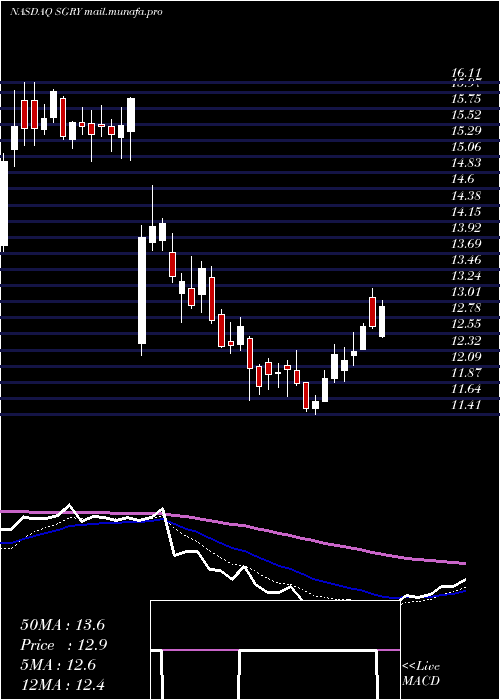This screenshot has width=500, height=700.
Task: Select the 12.78 price axis label
Action: pyautogui.click(x=467, y=308)
